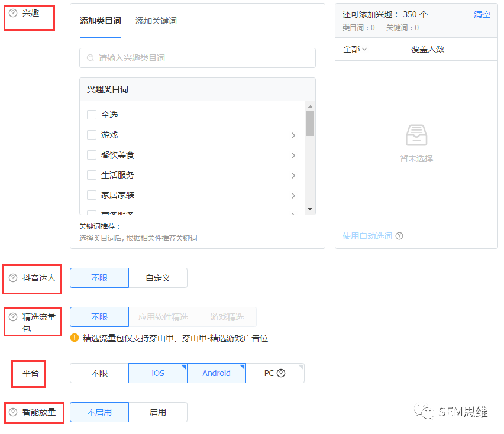Click the help icon beside 兴趣

(x=13, y=13)
